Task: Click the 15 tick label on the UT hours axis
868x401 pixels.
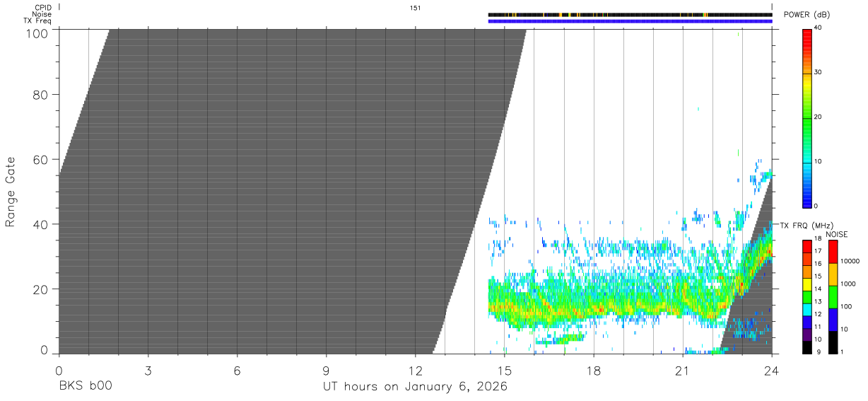Action: (504, 371)
